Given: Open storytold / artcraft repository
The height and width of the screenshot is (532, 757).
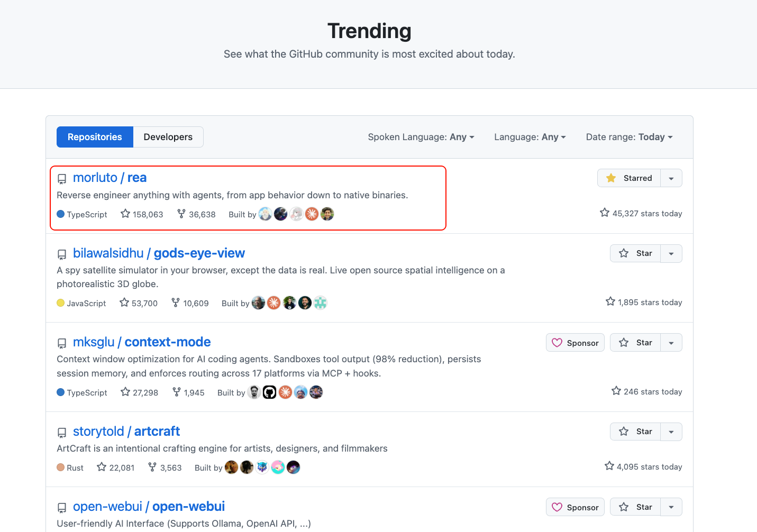Looking at the screenshot, I should [x=126, y=432].
